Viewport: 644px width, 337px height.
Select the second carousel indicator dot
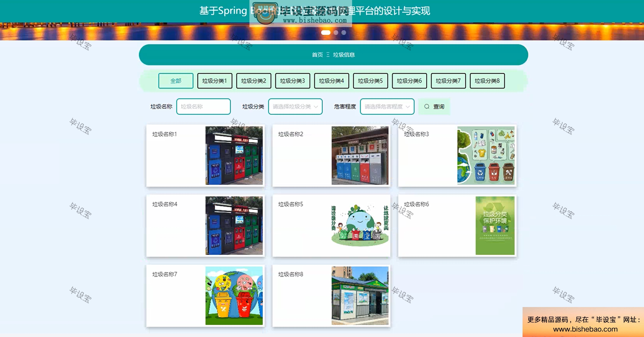coord(336,33)
